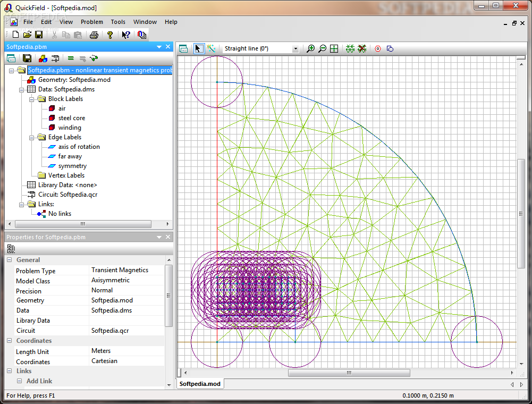The height and width of the screenshot is (404, 532).
Task: Click the model view horizontal scrollbar thumb
Action: [349, 373]
